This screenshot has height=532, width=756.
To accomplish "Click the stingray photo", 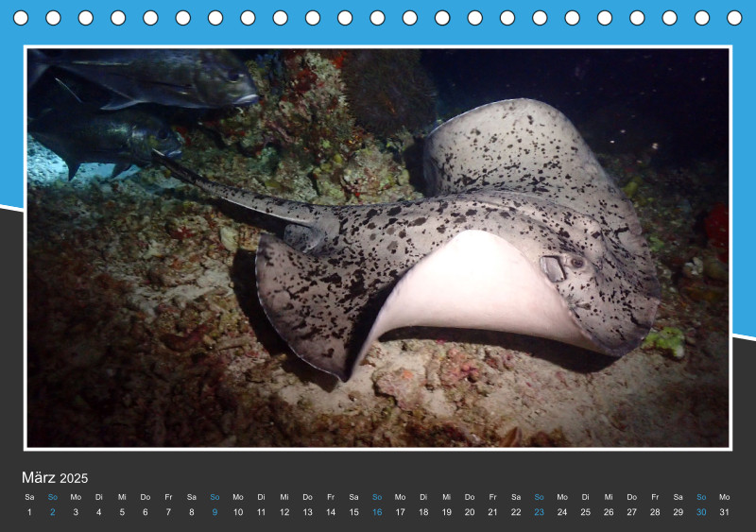I will pyautogui.click(x=378, y=248).
